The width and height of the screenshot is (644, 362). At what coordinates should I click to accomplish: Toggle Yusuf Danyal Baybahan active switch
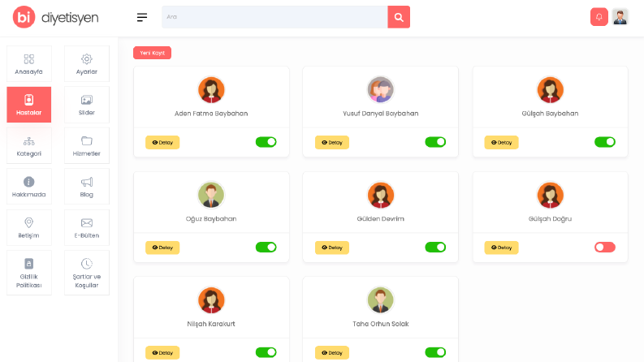[x=435, y=142]
